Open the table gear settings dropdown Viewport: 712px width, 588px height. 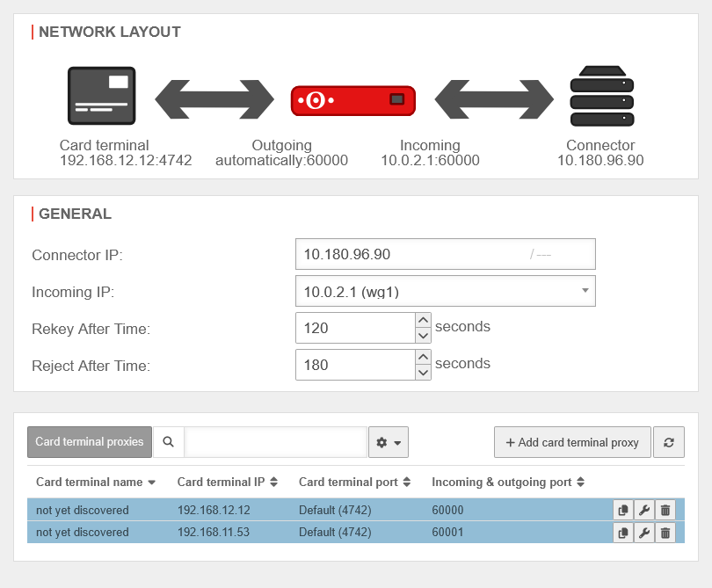[x=389, y=442]
